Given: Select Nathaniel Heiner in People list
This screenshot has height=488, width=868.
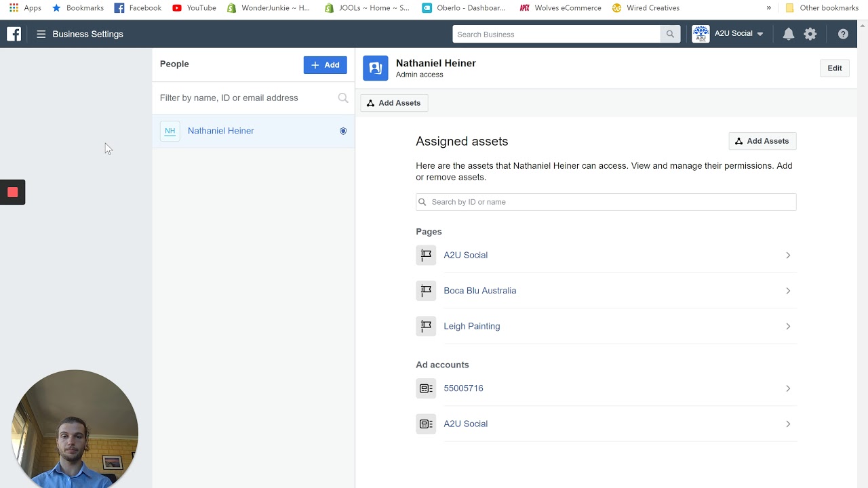Looking at the screenshot, I should click(x=253, y=131).
